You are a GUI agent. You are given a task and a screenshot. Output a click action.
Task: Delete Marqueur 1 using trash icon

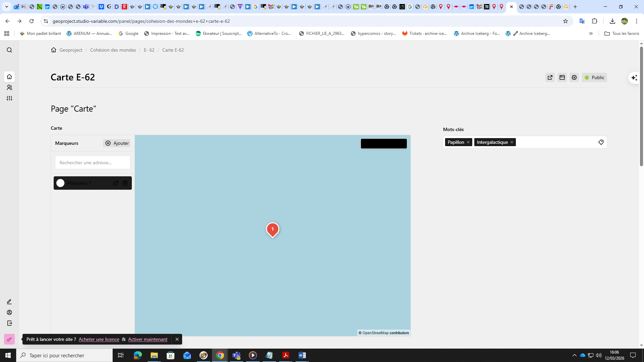[x=125, y=183]
